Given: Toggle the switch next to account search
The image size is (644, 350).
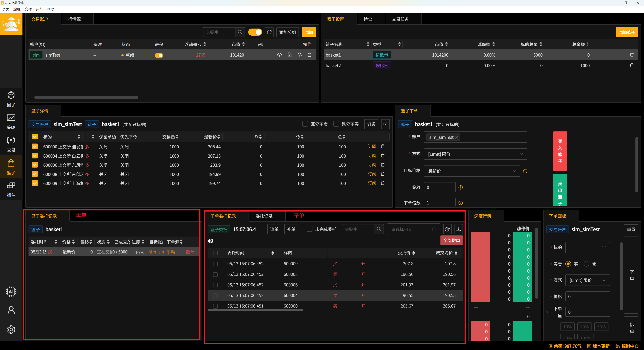Looking at the screenshot, I should pyautogui.click(x=255, y=32).
